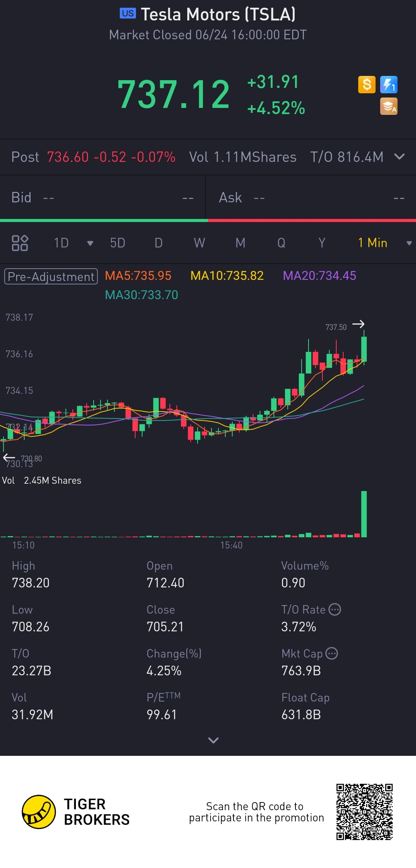416x868 pixels.
Task: Tap the Scan the QR code text
Action: point(256,812)
